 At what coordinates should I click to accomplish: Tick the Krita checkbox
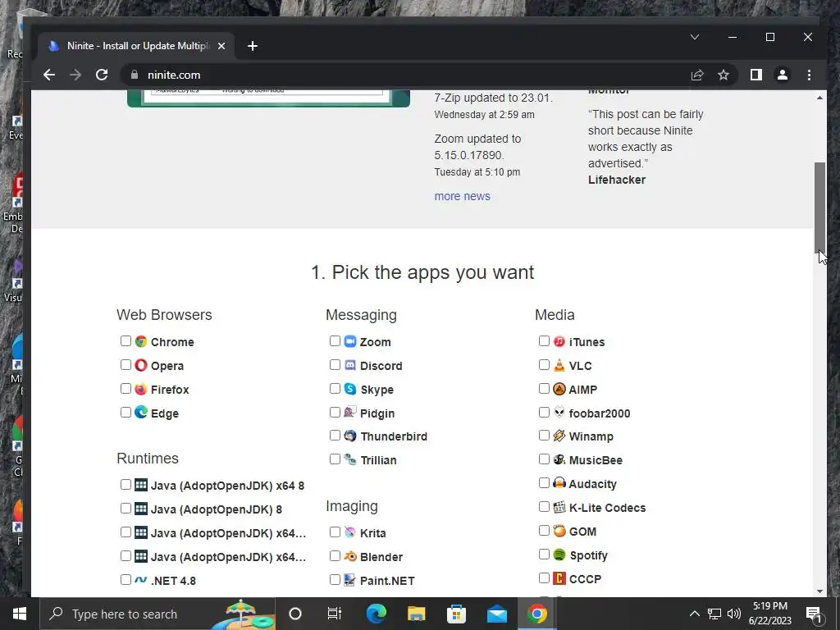[x=335, y=532]
